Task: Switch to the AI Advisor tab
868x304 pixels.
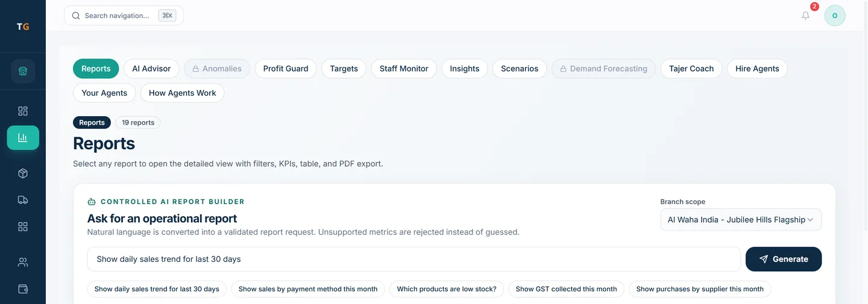Action: point(151,69)
